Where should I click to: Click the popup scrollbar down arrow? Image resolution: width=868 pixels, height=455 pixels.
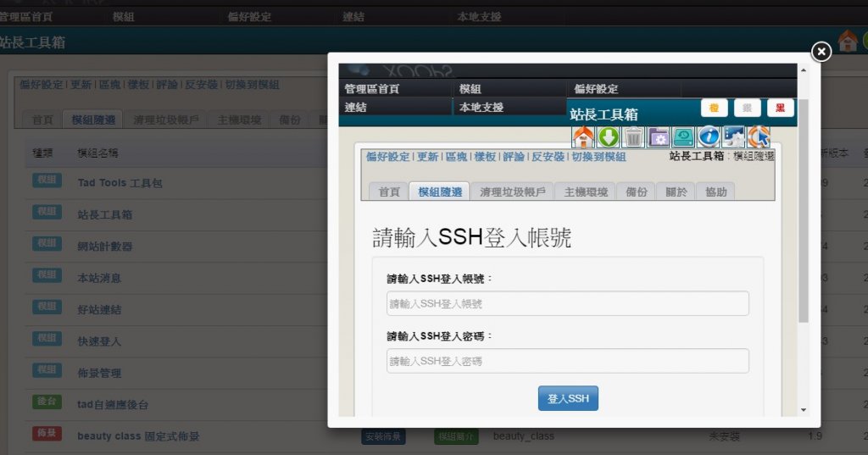pos(804,410)
